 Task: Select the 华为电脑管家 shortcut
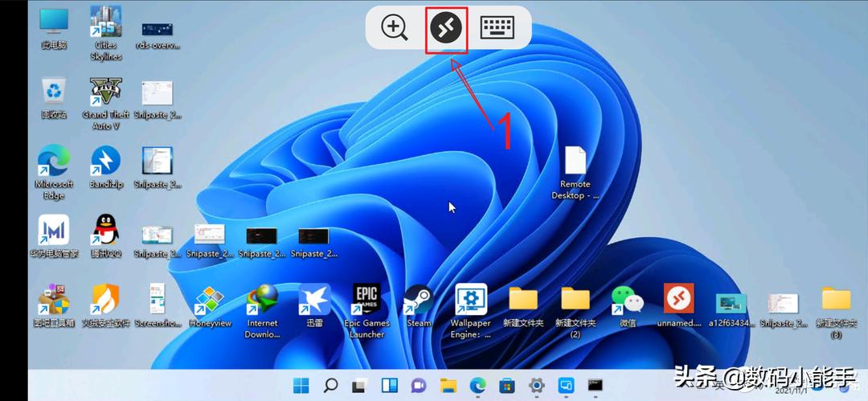pos(54,236)
